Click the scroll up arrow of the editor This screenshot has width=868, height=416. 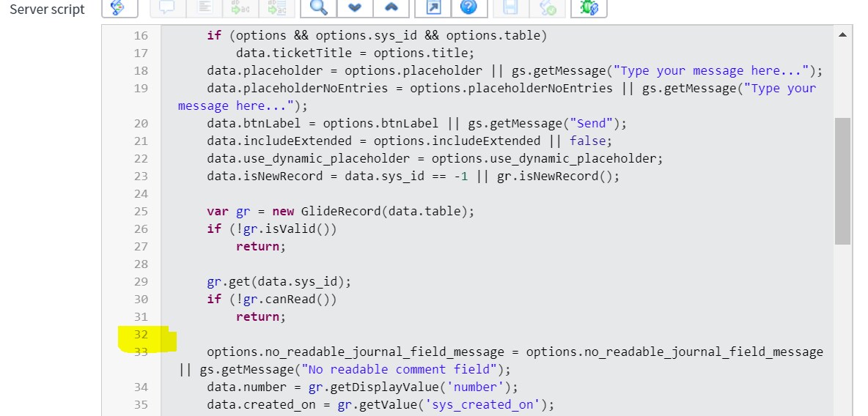click(842, 35)
